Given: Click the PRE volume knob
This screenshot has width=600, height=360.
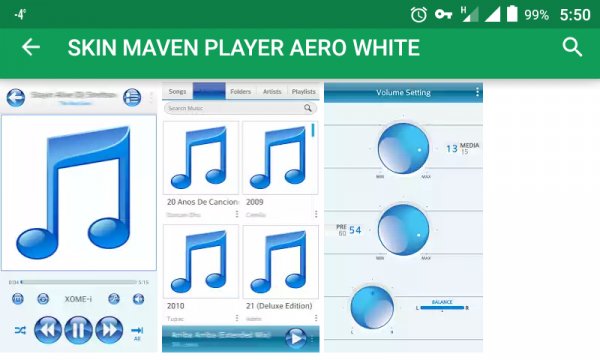Looking at the screenshot, I should click(x=403, y=230).
